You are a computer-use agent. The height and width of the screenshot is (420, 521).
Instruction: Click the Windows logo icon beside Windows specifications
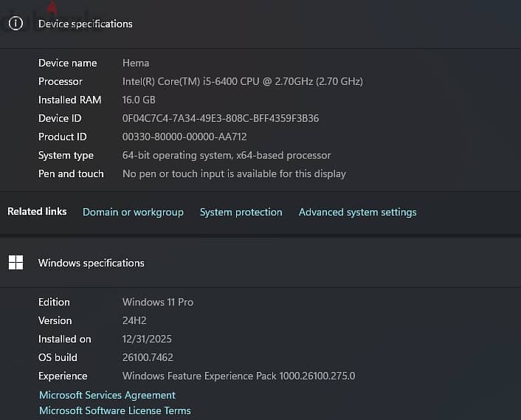[x=15, y=263]
